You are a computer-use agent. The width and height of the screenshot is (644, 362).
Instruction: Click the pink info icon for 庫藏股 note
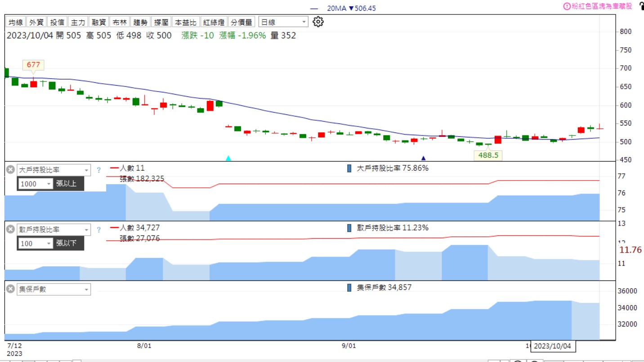point(567,6)
